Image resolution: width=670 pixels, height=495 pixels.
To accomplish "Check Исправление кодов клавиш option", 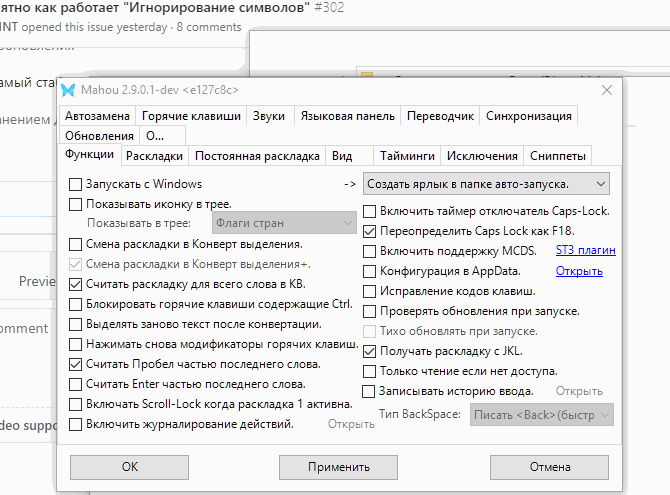I will [x=369, y=292].
